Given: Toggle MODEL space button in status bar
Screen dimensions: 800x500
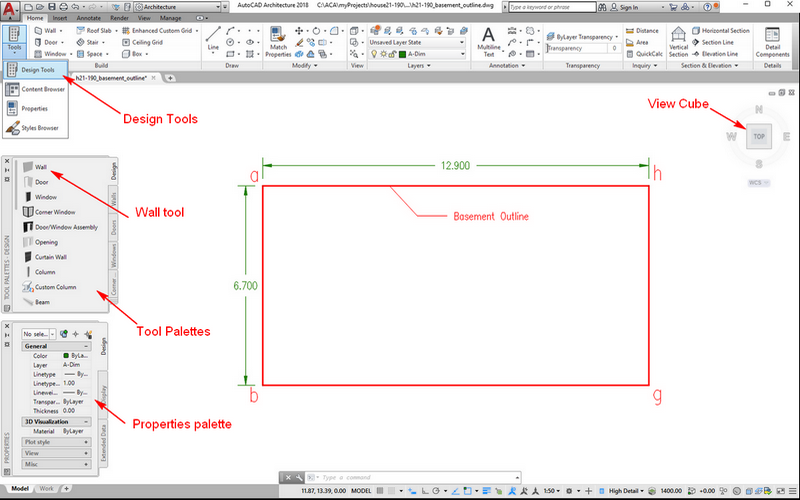Looking at the screenshot, I should 361,491.
